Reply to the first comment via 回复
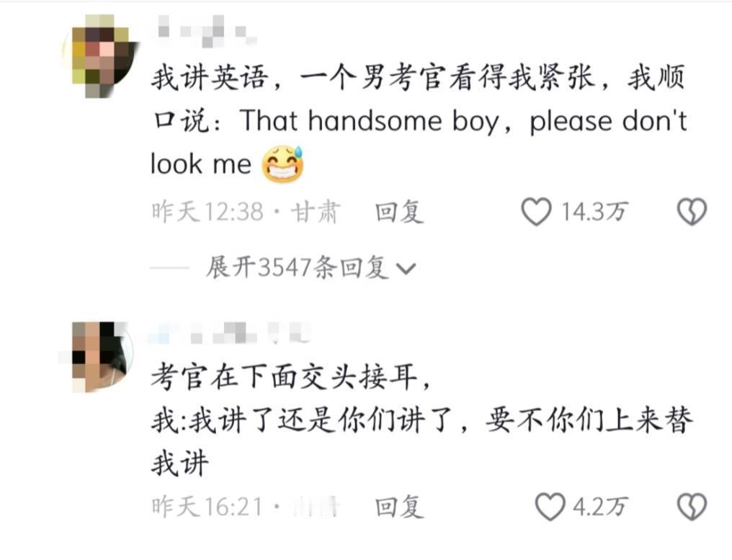This screenshot has width=732, height=560. [399, 212]
